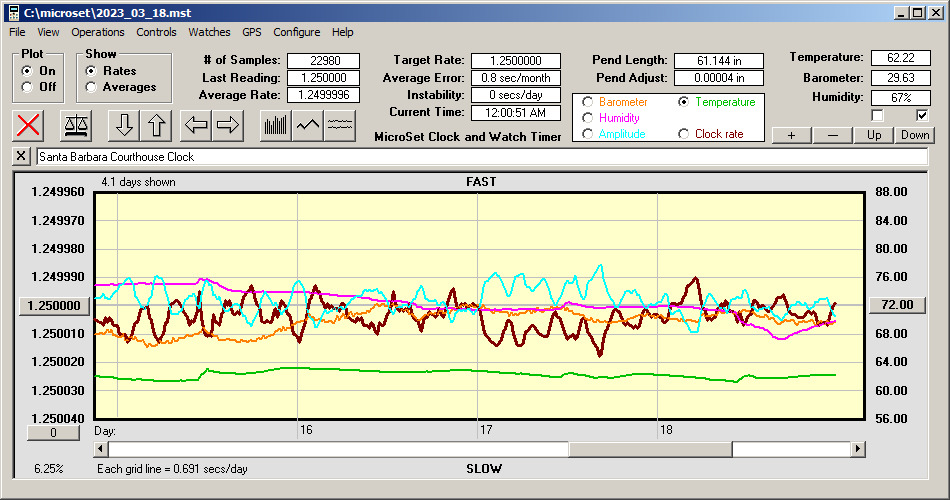950x500 pixels.
Task: Open the Controls menu
Action: click(156, 32)
